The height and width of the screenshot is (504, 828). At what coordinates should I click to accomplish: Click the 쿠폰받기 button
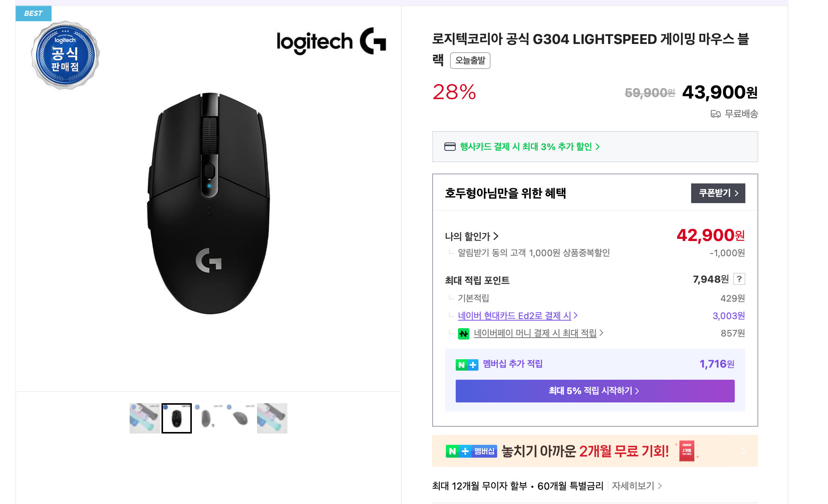point(718,193)
